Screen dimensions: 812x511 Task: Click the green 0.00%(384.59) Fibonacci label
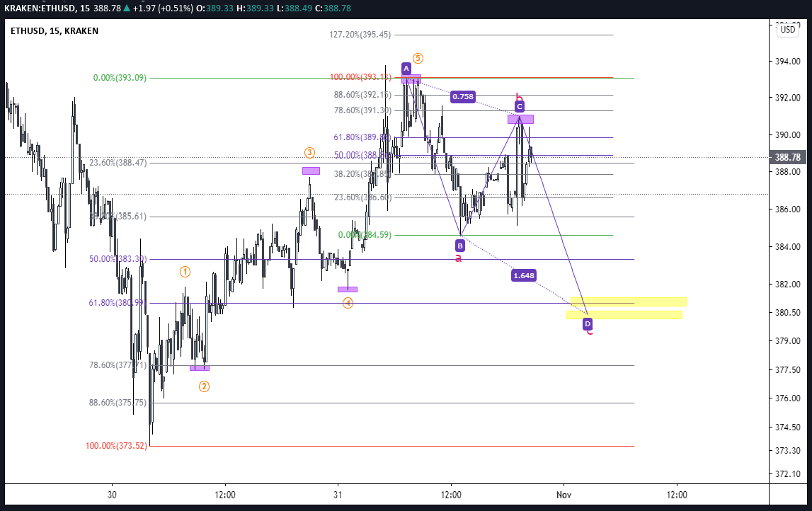click(x=364, y=235)
